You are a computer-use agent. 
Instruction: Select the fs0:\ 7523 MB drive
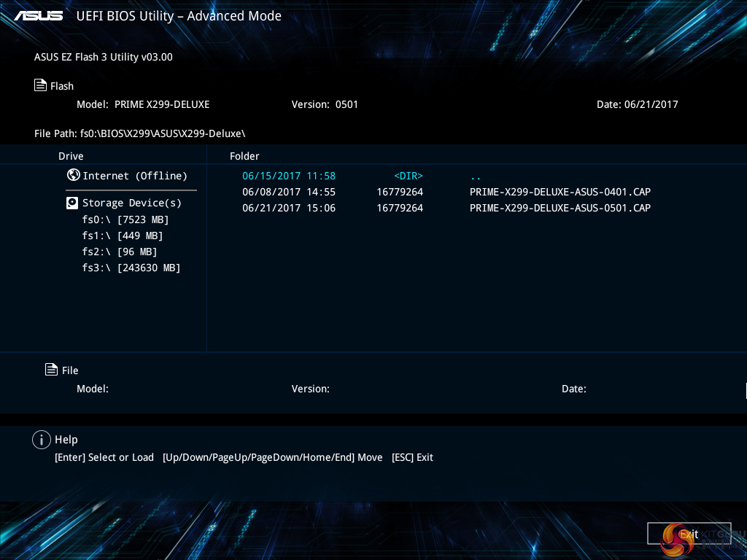[125, 219]
